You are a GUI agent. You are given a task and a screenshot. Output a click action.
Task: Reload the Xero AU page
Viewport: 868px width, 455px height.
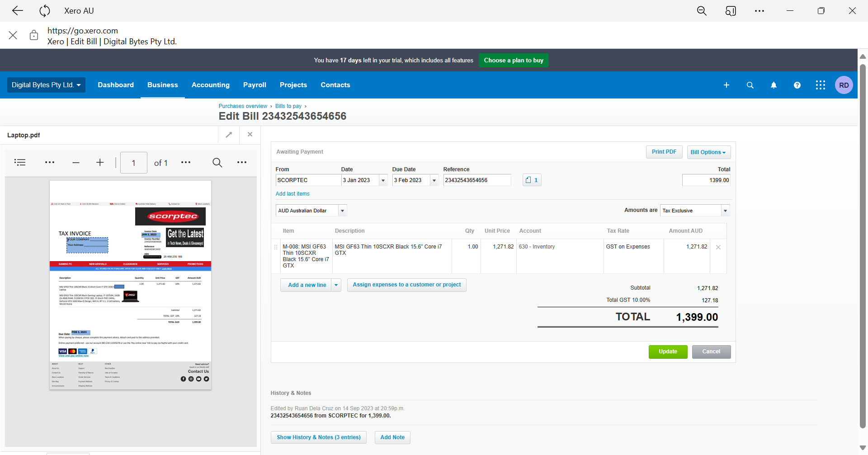[x=44, y=11]
